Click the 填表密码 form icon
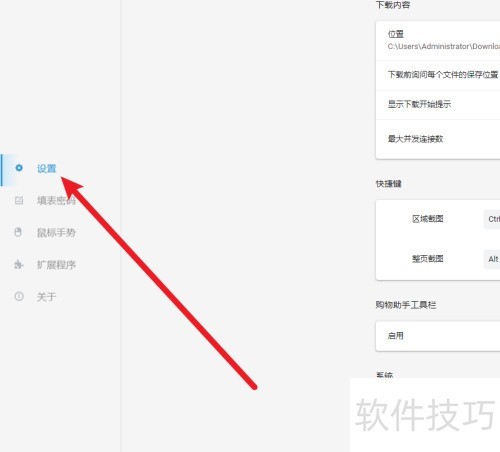The image size is (500, 452). (x=19, y=200)
